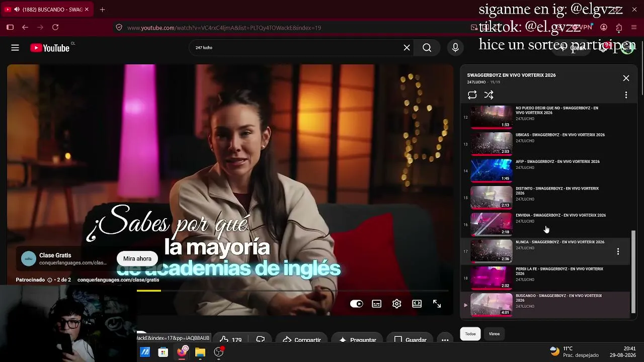Open the browser extensions puzzle menu

(x=619, y=27)
